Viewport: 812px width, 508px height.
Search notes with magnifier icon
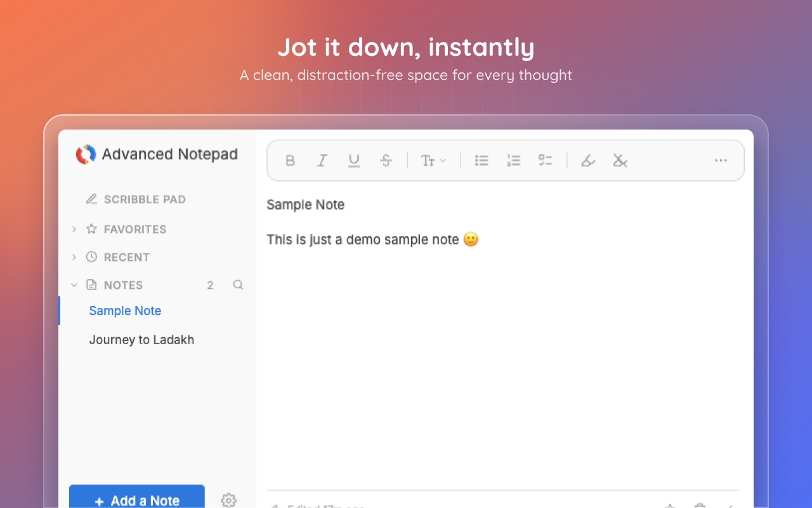coord(238,285)
